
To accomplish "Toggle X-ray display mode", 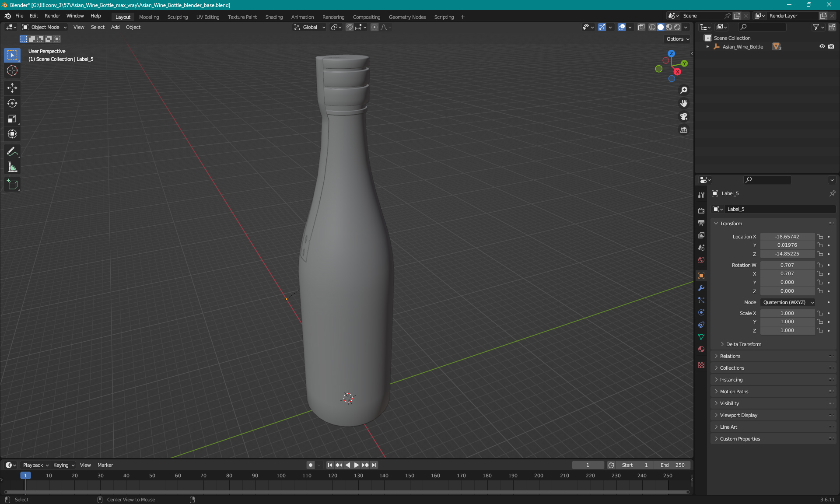I will 641,27.
